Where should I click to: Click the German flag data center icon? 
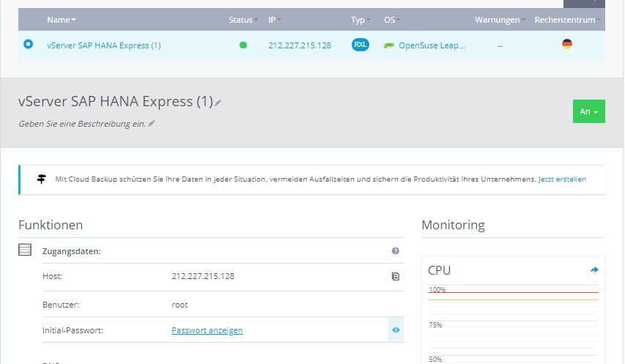pyautogui.click(x=567, y=44)
